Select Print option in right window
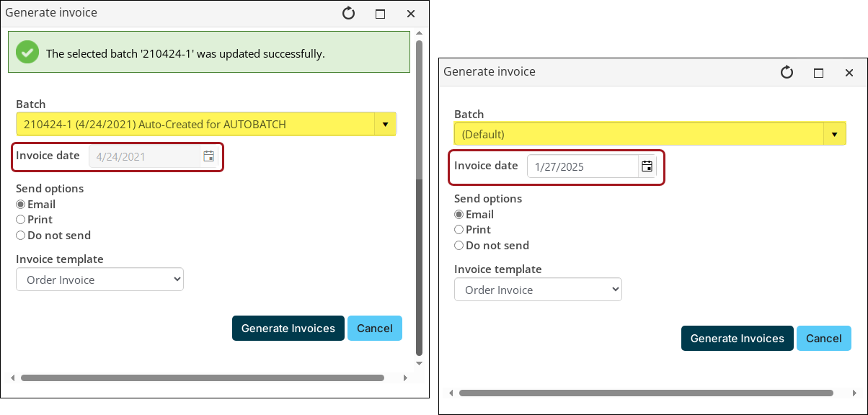Image resolution: width=868 pixels, height=415 pixels. coord(459,230)
